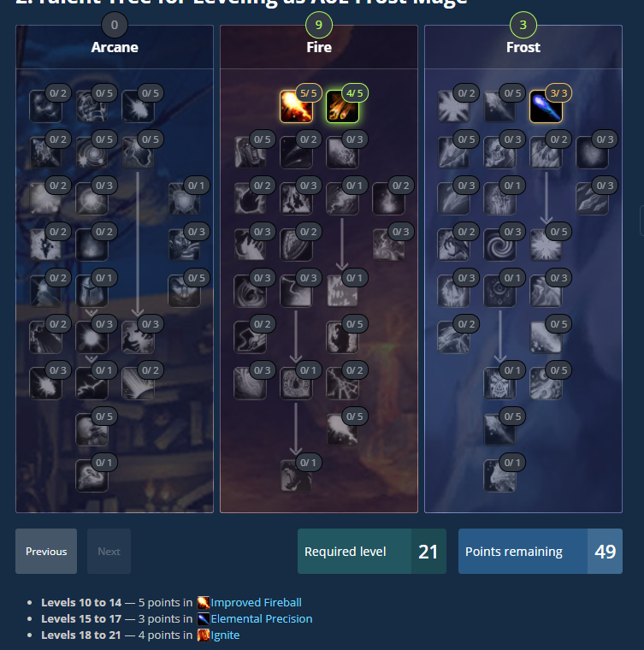Click the Arcane tree header

(115, 47)
